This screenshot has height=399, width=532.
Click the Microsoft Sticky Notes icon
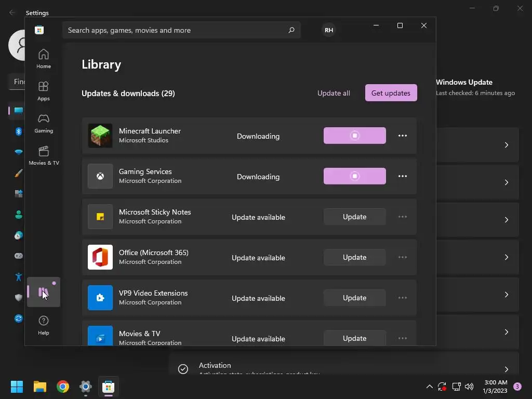tap(100, 217)
